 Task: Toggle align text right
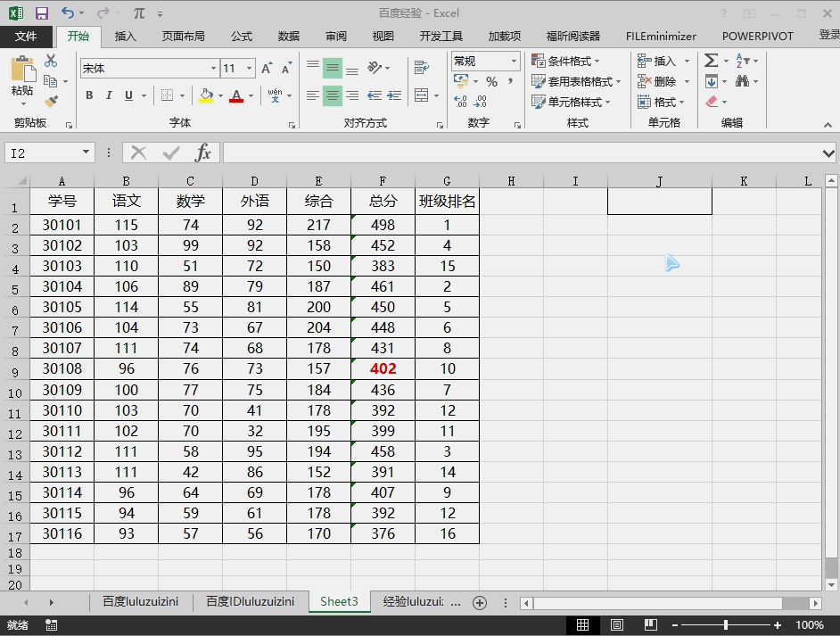[352, 96]
